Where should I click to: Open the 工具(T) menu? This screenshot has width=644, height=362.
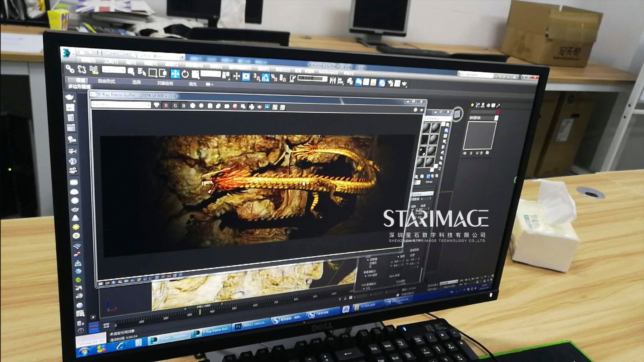111,61
